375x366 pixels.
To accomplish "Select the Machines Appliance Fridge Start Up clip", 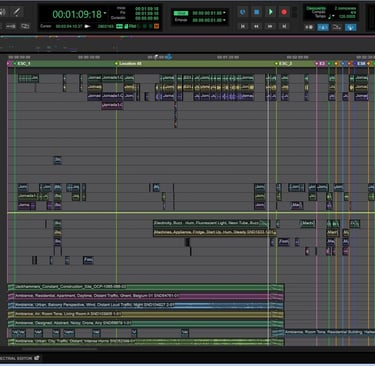I will [x=215, y=232].
